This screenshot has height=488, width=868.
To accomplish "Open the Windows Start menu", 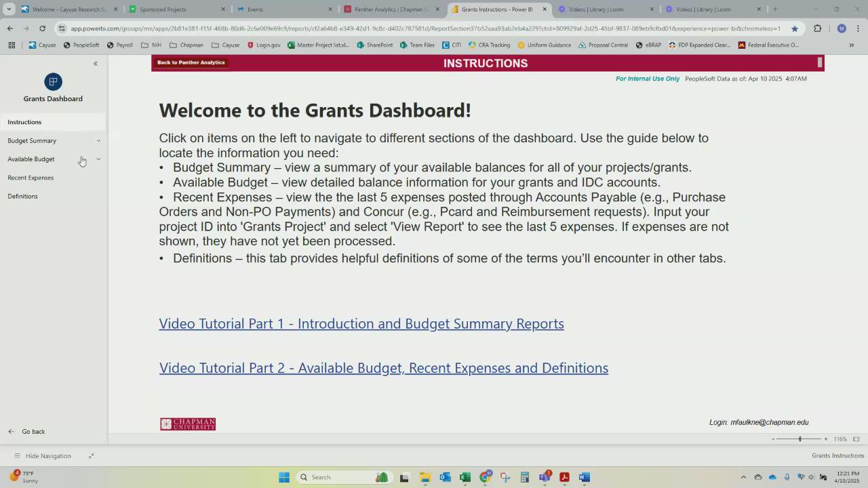I will tap(284, 477).
